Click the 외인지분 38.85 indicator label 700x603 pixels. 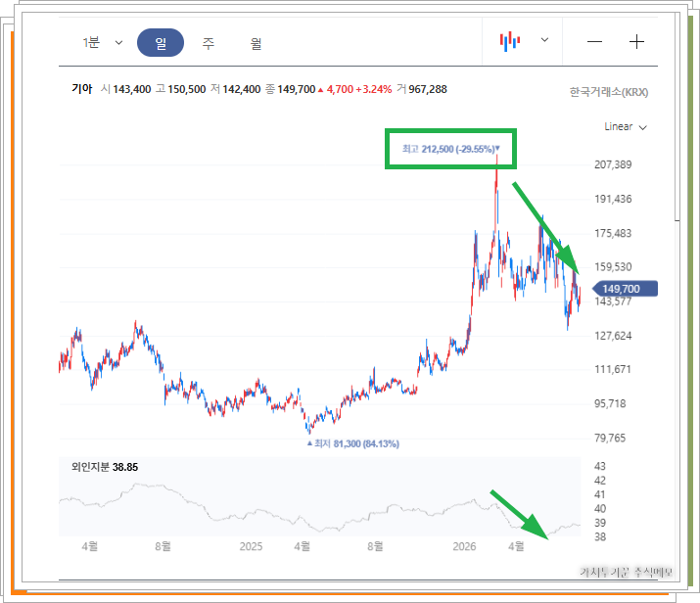105,467
